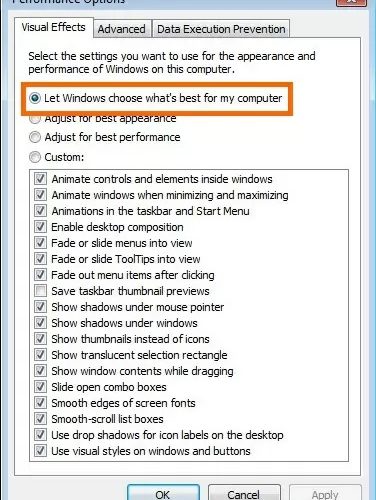Switch to the Advanced tab
376x500 pixels.
(x=121, y=29)
